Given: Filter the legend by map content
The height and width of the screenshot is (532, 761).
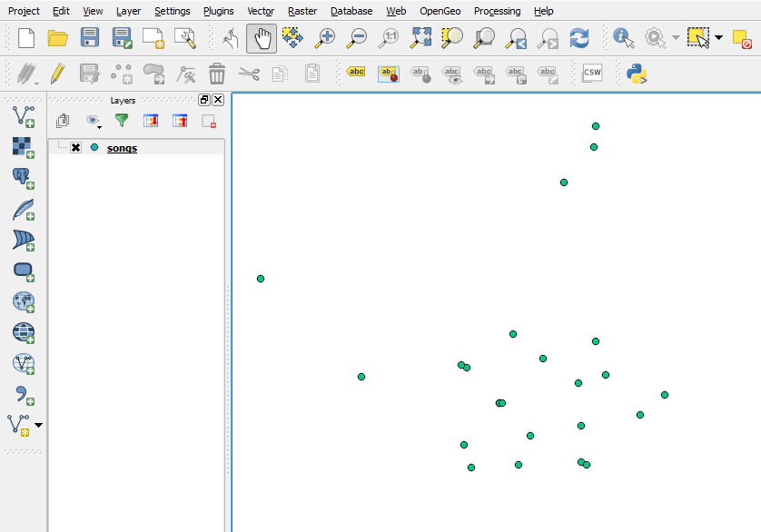Looking at the screenshot, I should pos(122,120).
